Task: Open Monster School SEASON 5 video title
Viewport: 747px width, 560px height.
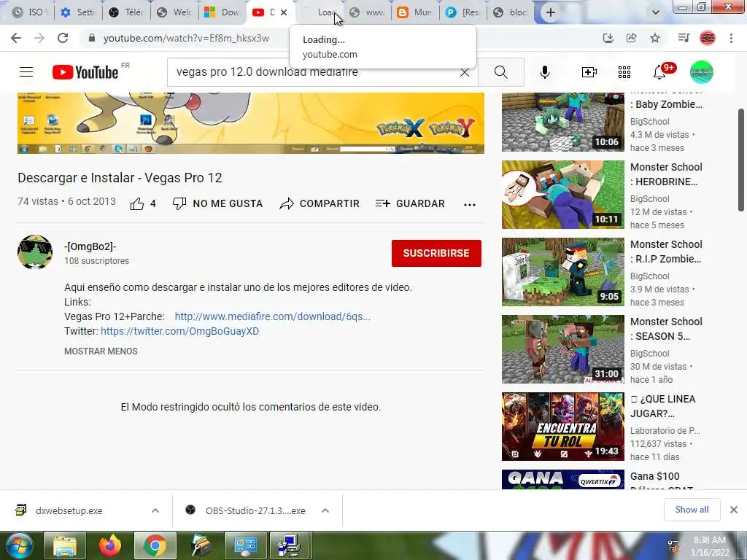Action: click(666, 329)
